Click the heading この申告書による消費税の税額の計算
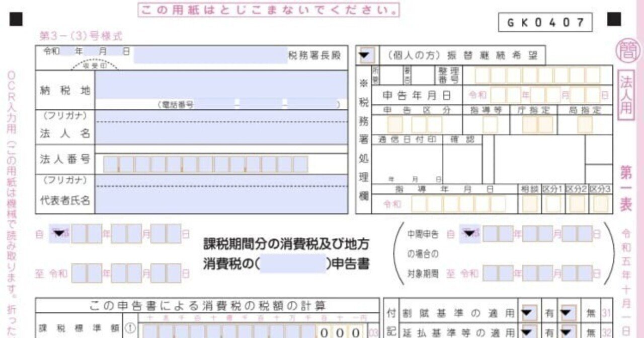Viewport: 644px width, 338px height. (x=207, y=305)
